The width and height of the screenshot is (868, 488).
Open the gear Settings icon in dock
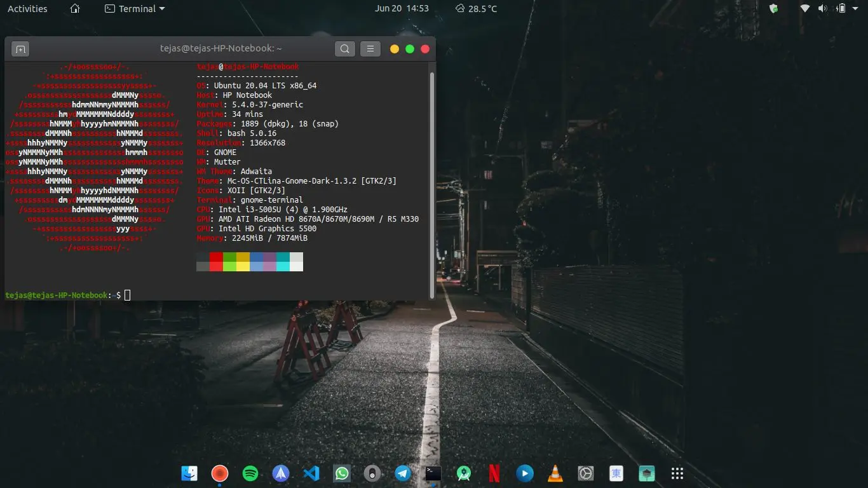coord(586,473)
